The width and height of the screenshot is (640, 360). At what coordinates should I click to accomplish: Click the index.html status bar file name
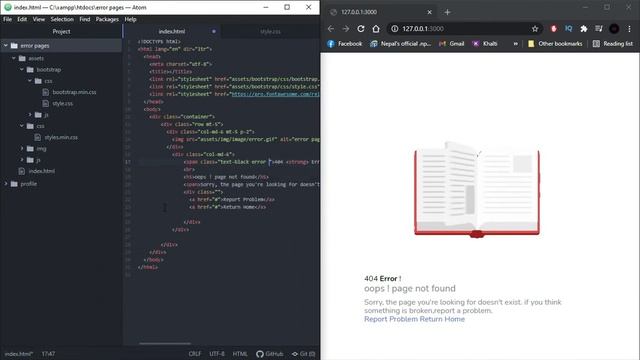coord(18,354)
